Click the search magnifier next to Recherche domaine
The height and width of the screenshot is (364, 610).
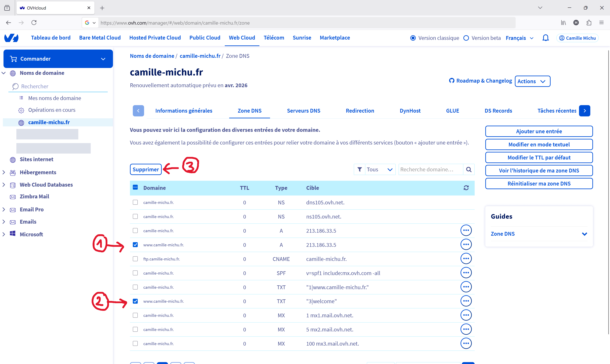468,169
